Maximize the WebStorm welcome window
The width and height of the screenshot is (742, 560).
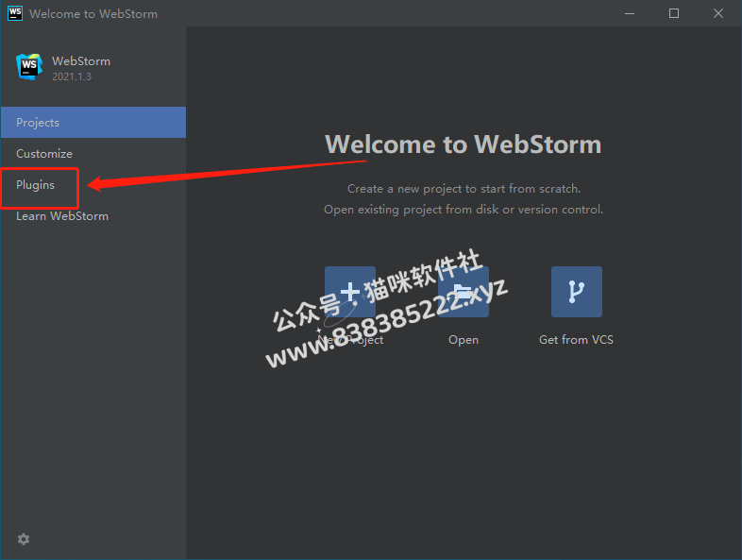(674, 13)
